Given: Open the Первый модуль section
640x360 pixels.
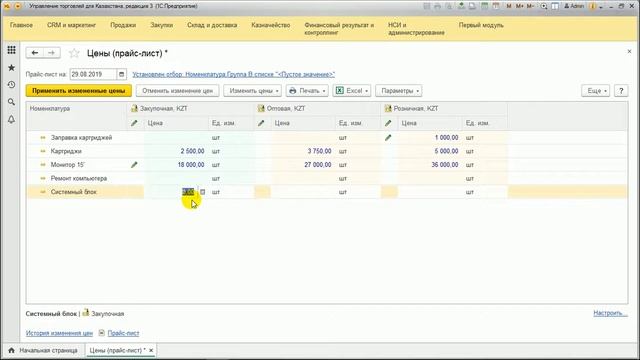Looking at the screenshot, I should pos(481,25).
